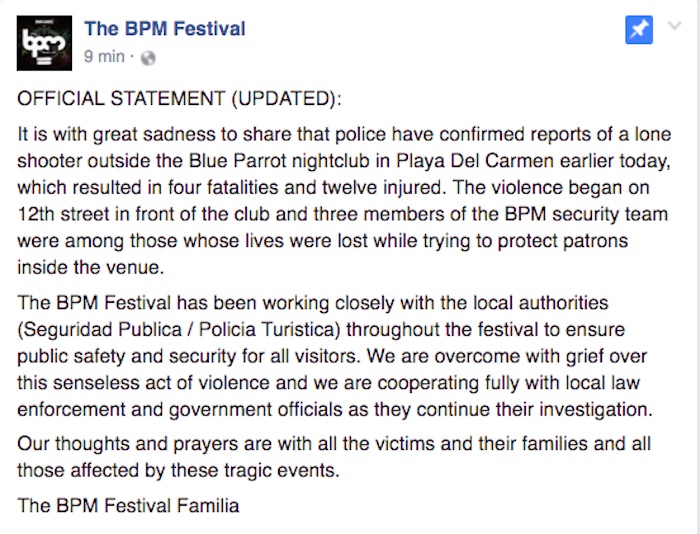Click the BPM Festival profile picture
The width and height of the screenshot is (700, 534).
(44, 41)
